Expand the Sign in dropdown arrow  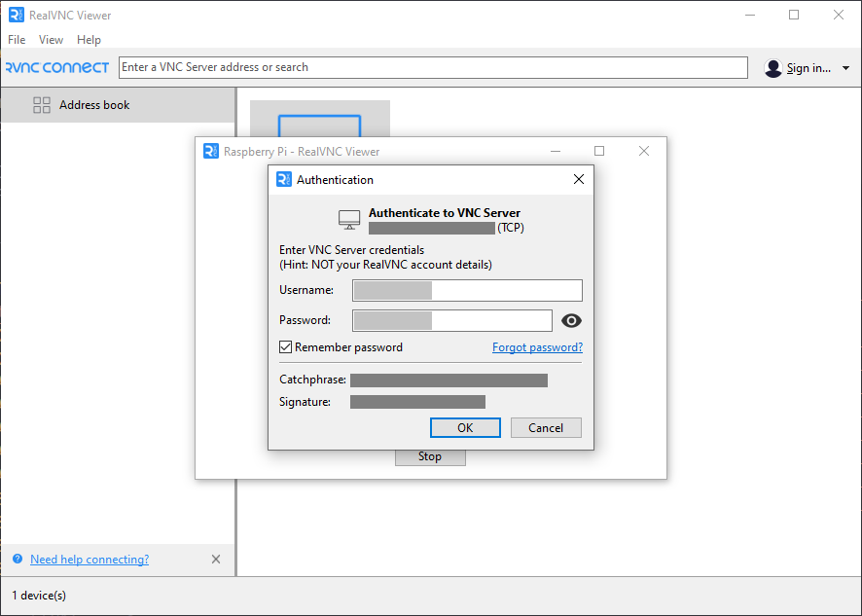(x=845, y=68)
